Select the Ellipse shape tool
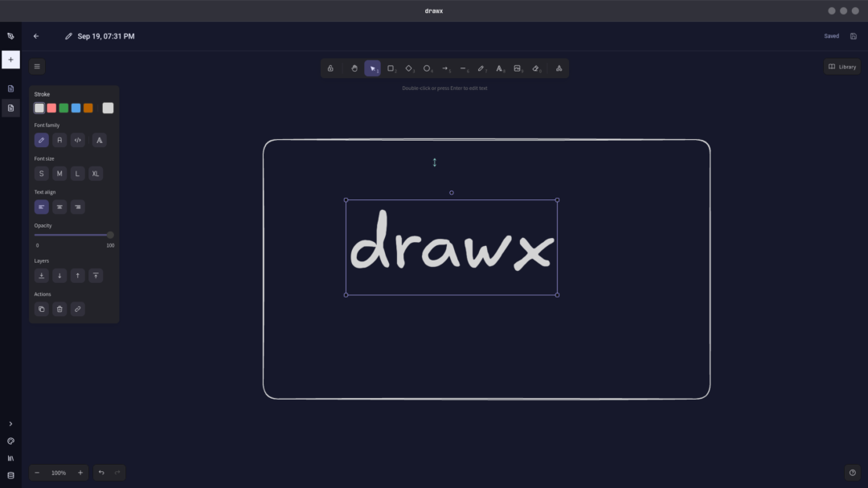Image resolution: width=868 pixels, height=488 pixels. pos(427,68)
